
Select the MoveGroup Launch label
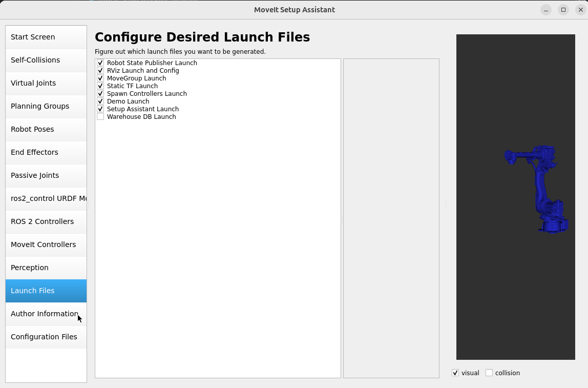(x=136, y=78)
